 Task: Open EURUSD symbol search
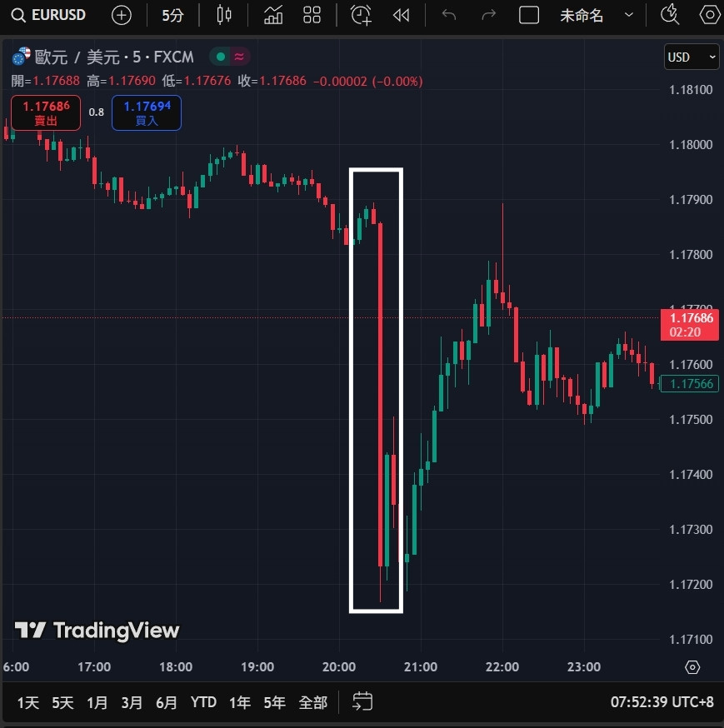click(49, 15)
